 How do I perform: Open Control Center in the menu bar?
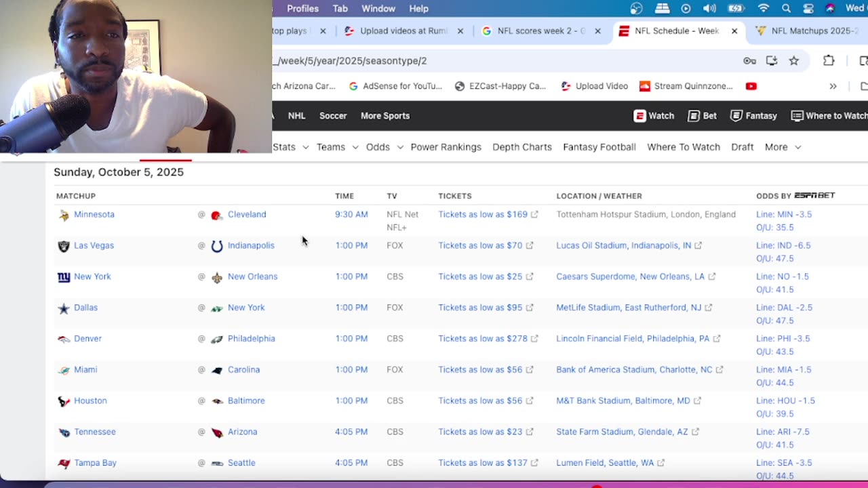pyautogui.click(x=808, y=9)
